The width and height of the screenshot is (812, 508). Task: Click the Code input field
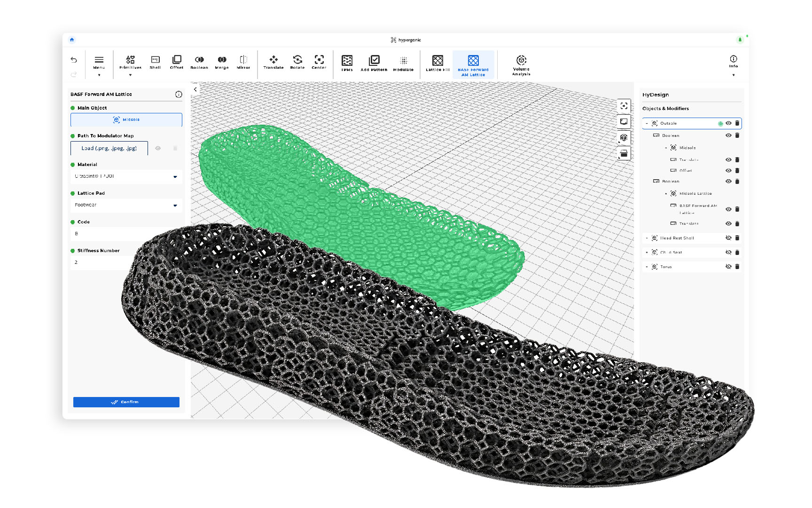pos(126,234)
